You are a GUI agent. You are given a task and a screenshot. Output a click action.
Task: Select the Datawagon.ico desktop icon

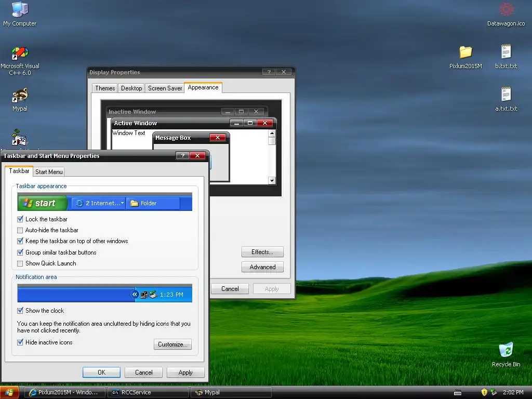506,14
